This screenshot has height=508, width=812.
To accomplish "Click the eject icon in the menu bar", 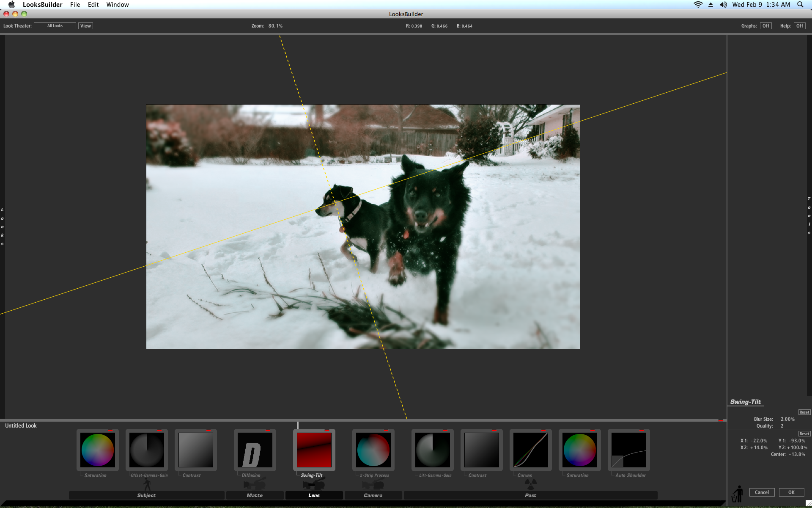I will (710, 5).
